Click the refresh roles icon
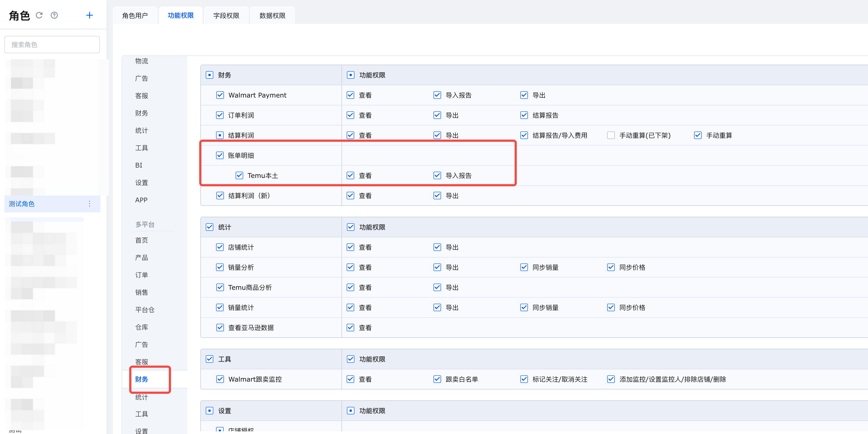868x434 pixels. [x=39, y=15]
